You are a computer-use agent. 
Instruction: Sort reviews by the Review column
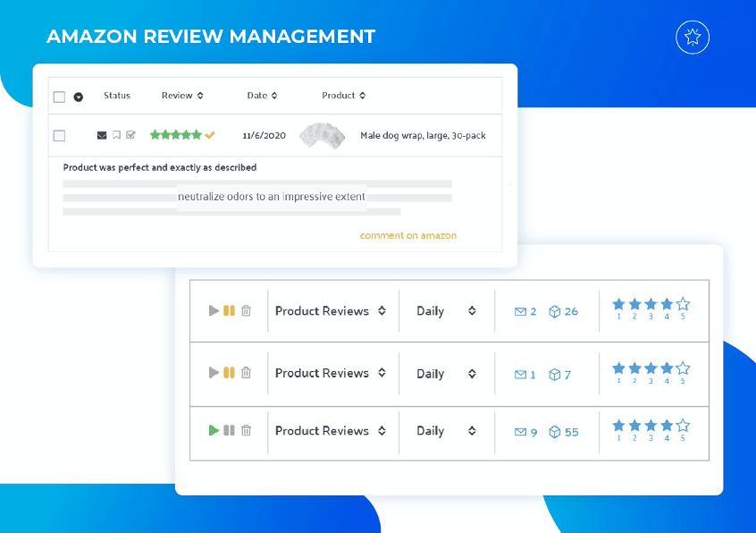[182, 96]
